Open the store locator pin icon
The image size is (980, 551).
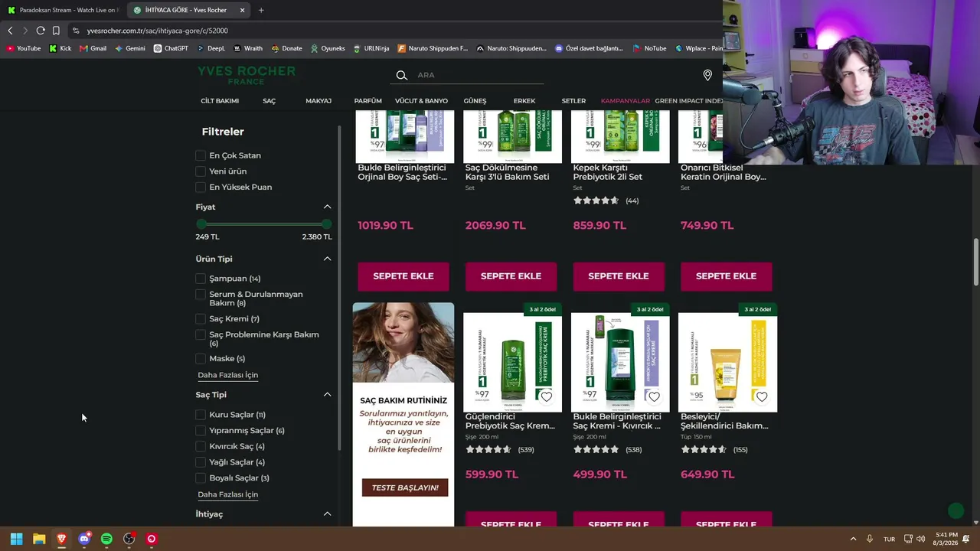point(707,75)
